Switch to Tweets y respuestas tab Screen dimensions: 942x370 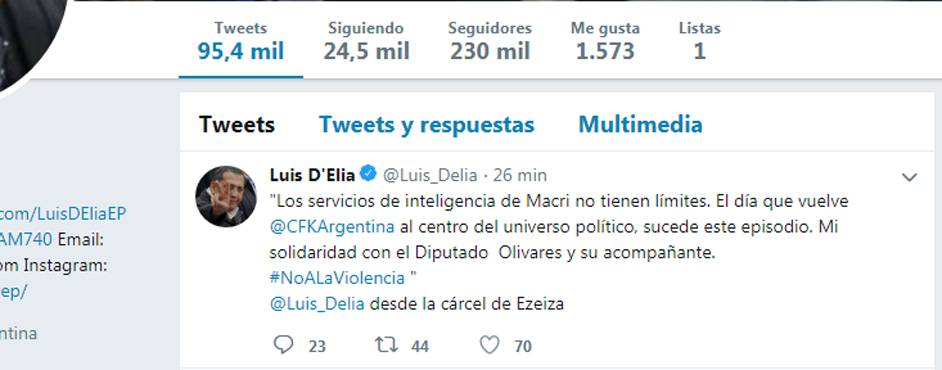[x=427, y=125]
